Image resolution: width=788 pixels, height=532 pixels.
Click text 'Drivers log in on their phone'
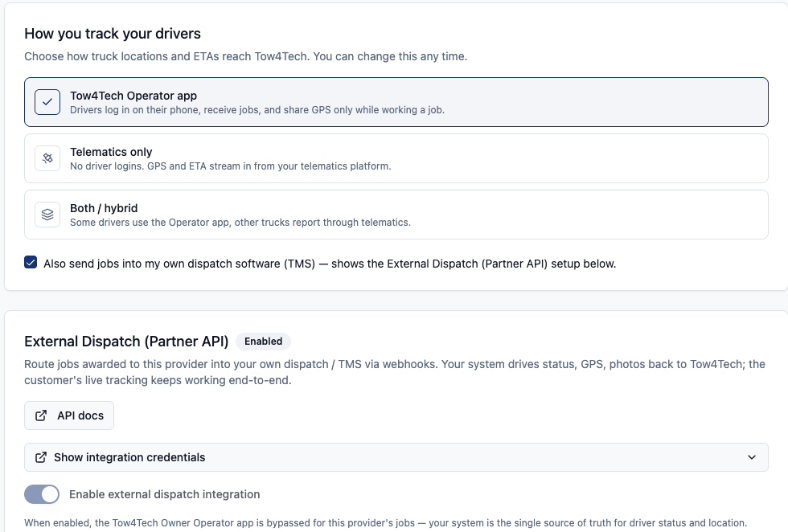coord(135,110)
